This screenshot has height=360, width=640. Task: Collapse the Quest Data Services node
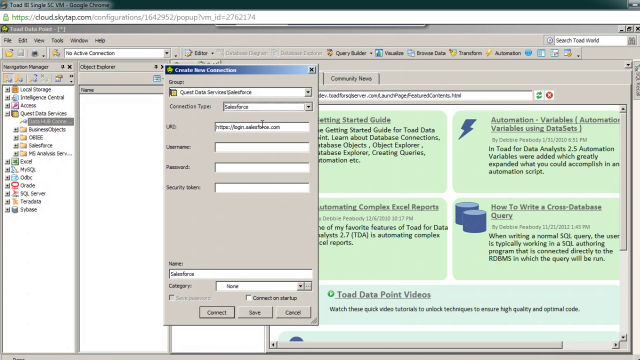point(7,113)
